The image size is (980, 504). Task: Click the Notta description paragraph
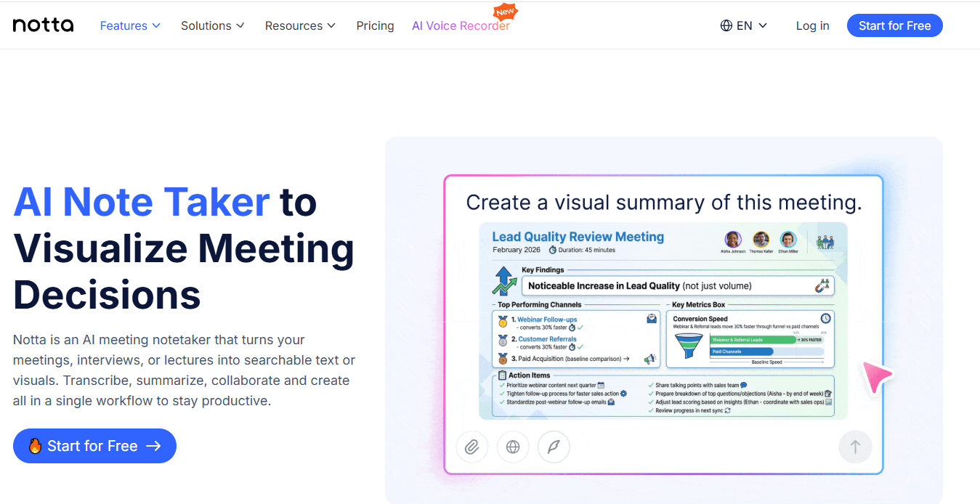click(x=185, y=370)
